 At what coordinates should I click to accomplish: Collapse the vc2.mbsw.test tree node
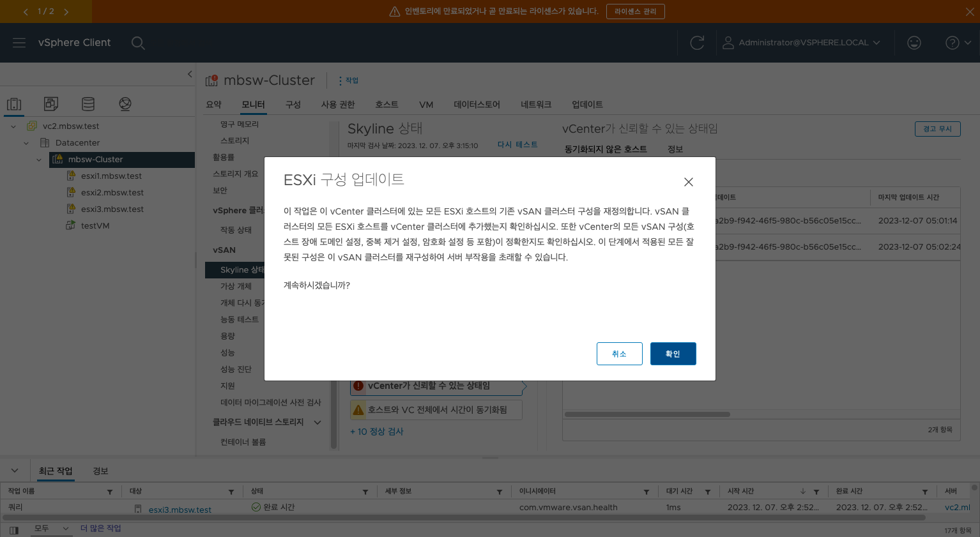(x=13, y=126)
